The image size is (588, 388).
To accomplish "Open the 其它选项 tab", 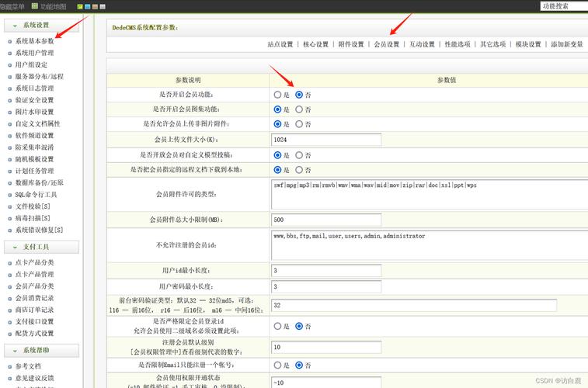I will [x=492, y=44].
